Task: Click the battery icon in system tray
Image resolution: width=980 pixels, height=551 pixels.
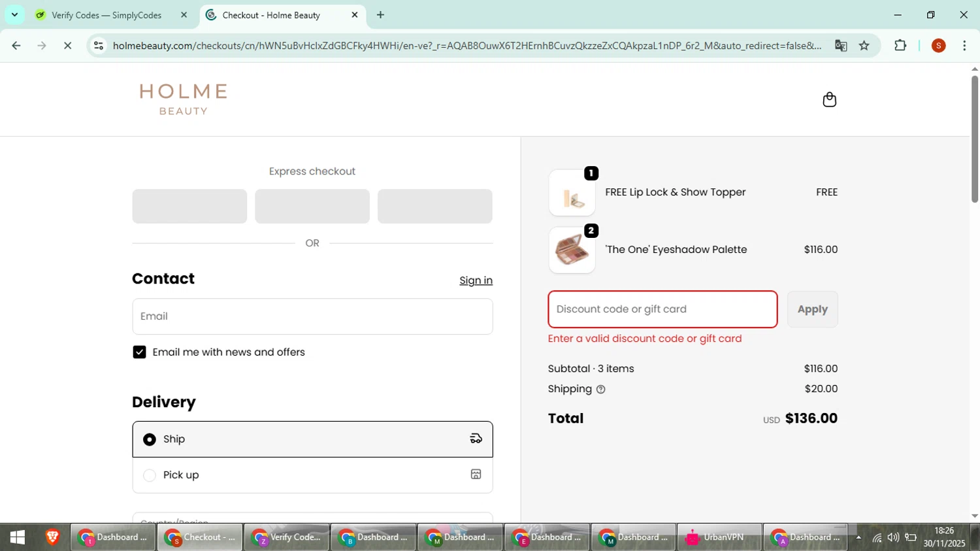Action: (911, 538)
